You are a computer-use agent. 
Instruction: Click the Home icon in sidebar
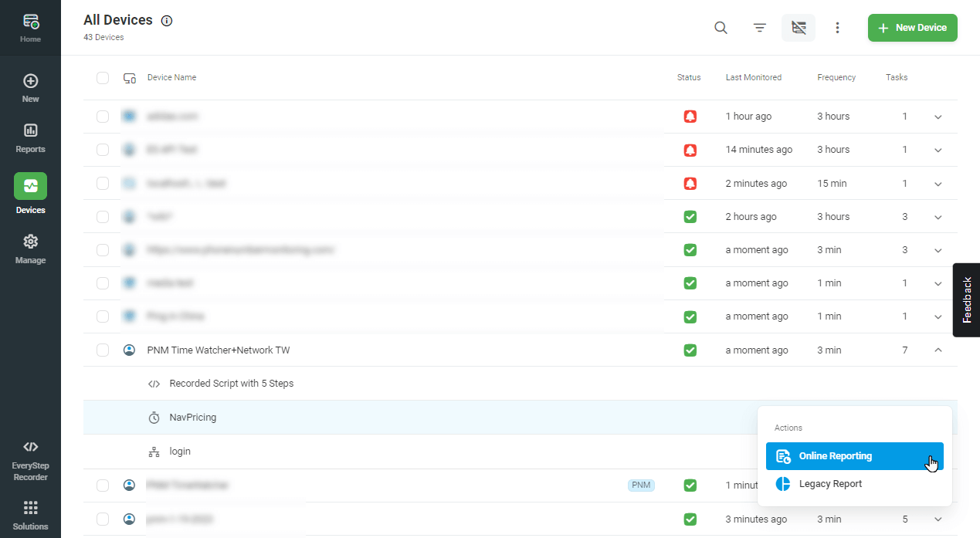tap(30, 27)
